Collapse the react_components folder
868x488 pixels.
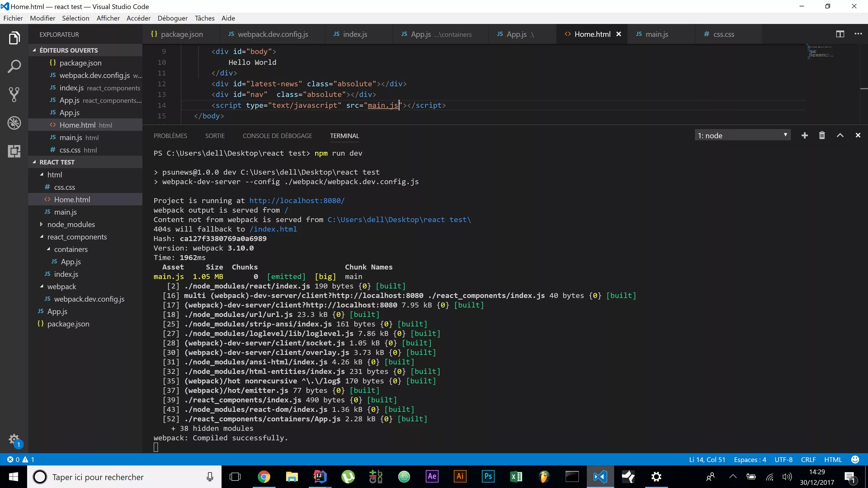(x=77, y=237)
